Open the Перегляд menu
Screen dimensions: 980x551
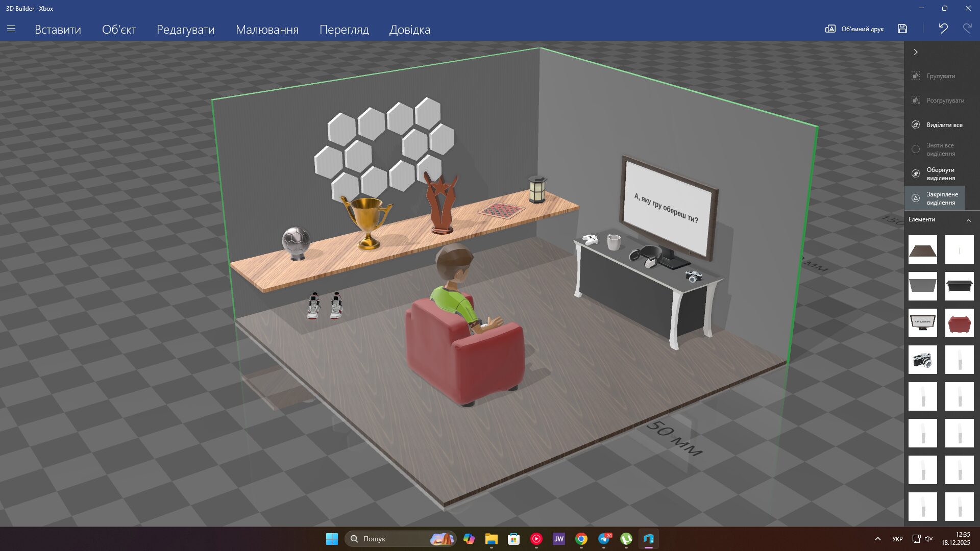(344, 30)
